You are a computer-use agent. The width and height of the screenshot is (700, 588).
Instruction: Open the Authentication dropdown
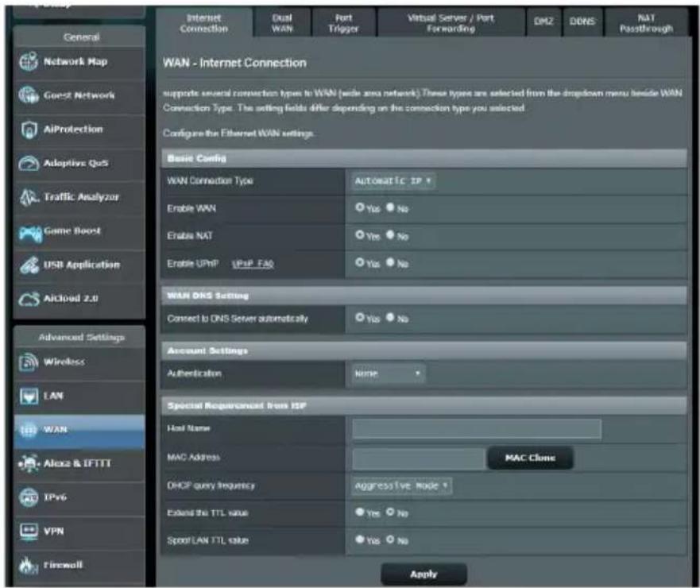[389, 373]
